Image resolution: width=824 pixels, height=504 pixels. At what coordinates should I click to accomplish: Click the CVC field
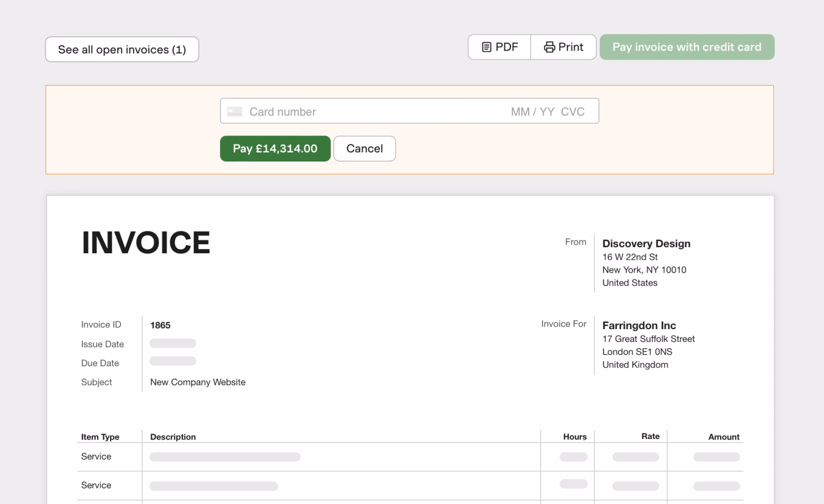572,112
